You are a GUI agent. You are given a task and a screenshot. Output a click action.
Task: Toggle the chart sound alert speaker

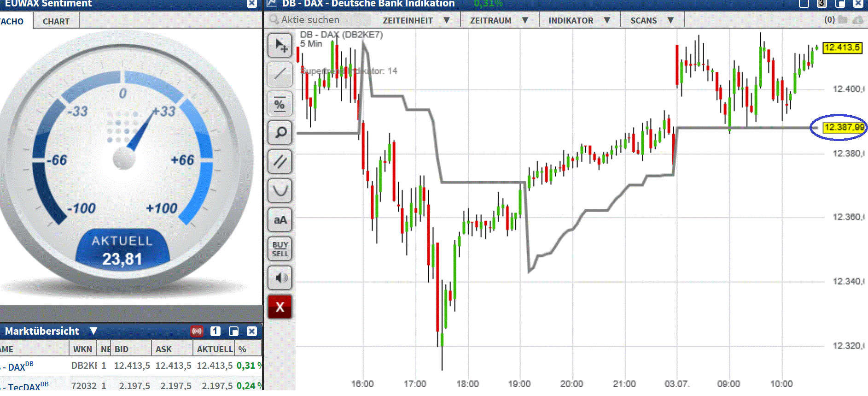280,278
